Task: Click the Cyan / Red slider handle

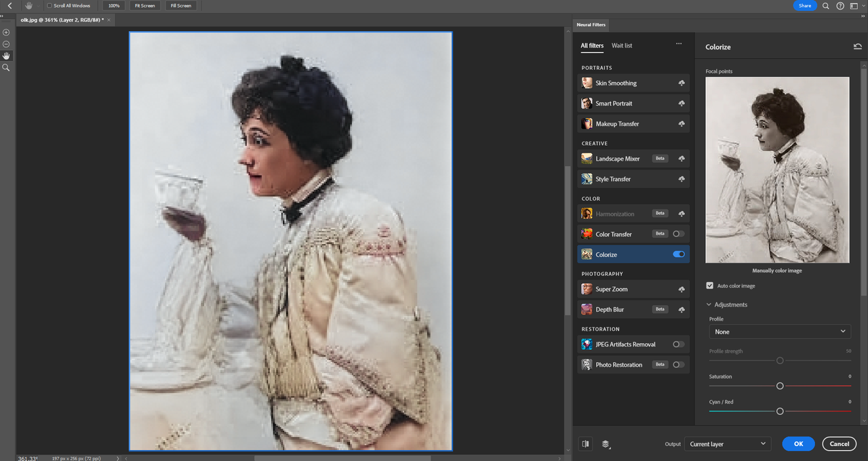Action: coord(780,411)
